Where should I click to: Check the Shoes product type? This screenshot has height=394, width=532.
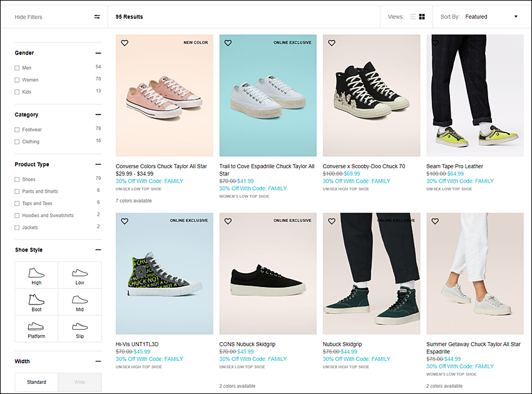coord(17,179)
